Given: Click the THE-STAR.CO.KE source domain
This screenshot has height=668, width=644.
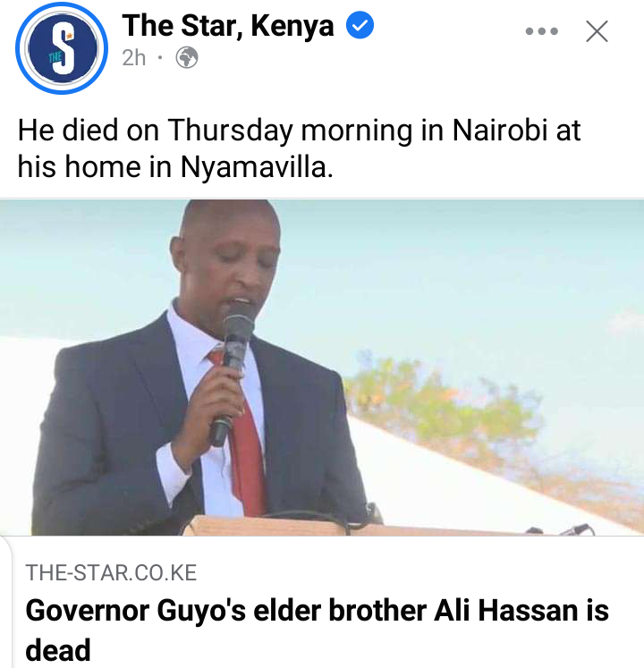Looking at the screenshot, I should tap(111, 572).
